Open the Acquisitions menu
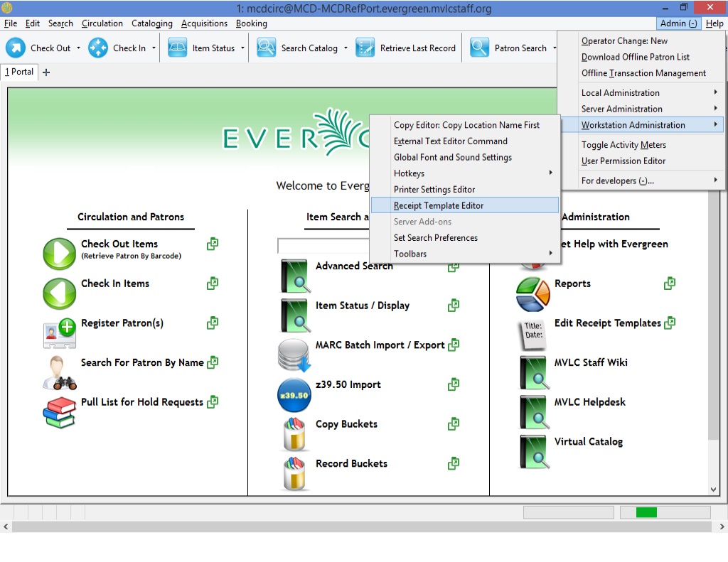728x562 pixels. (x=204, y=23)
